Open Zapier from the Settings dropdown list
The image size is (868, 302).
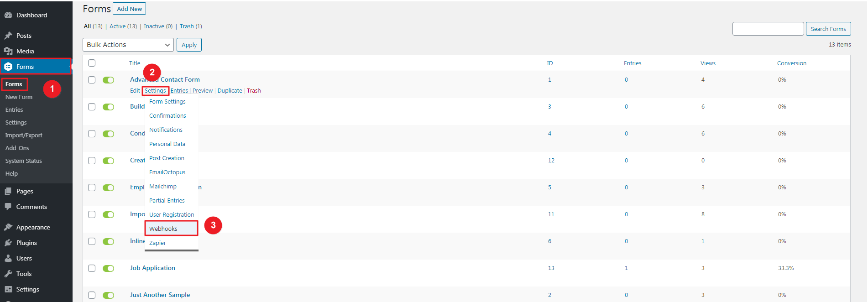pos(157,243)
